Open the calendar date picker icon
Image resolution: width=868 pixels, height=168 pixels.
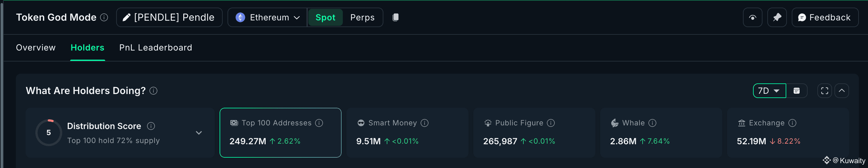pos(797,91)
